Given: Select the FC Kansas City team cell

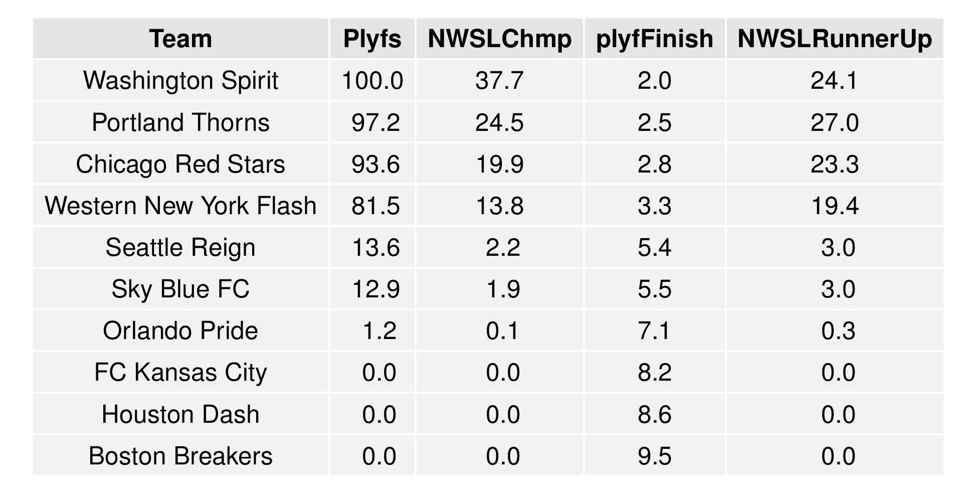Looking at the screenshot, I should tap(180, 372).
